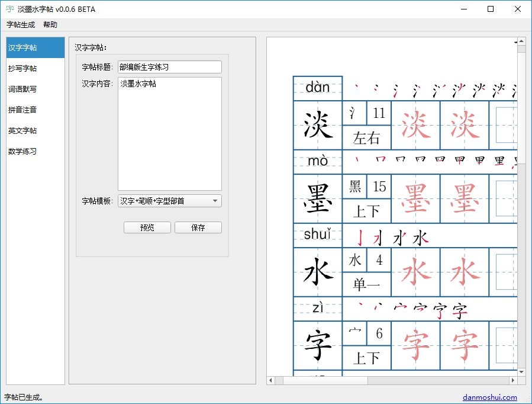Click the 淡 character cell in preview
532x404 pixels.
(318, 124)
